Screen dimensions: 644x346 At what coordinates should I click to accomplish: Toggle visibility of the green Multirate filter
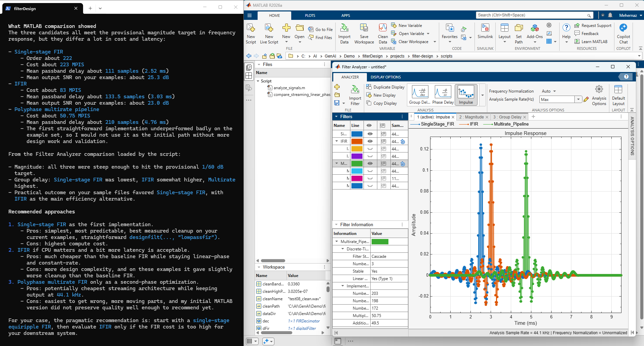point(370,164)
